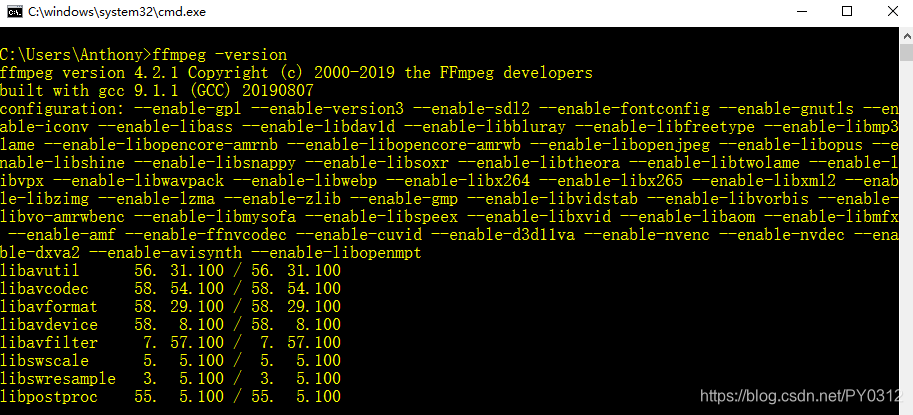Click the 'libavcodec' library name
Screen dimensions: 913x415
pos(45,289)
